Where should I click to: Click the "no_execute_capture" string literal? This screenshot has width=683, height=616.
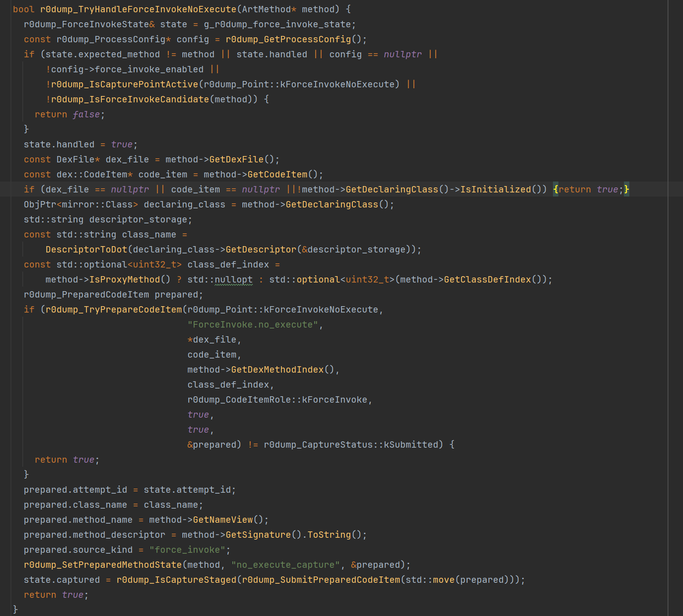(x=286, y=565)
